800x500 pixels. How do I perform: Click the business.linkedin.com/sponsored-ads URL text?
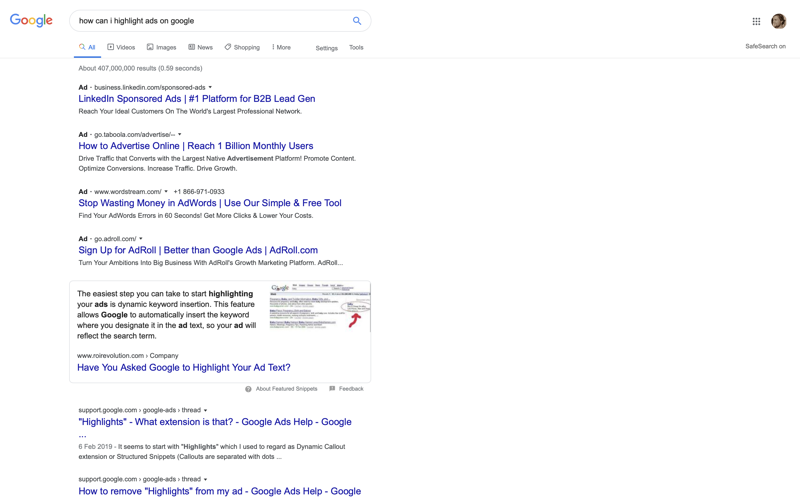click(x=150, y=88)
